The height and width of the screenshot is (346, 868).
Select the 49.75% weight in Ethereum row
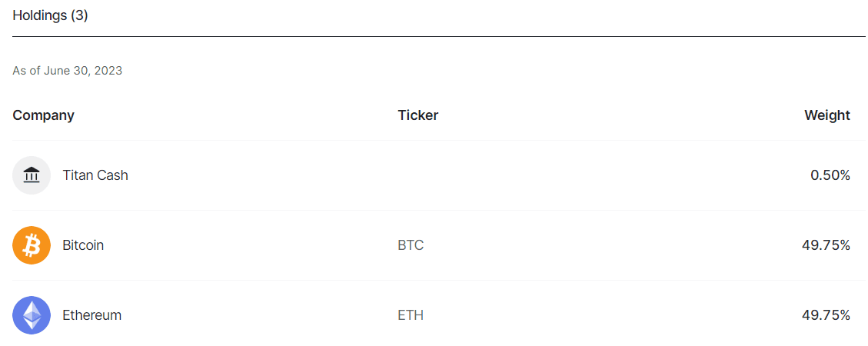coord(826,315)
